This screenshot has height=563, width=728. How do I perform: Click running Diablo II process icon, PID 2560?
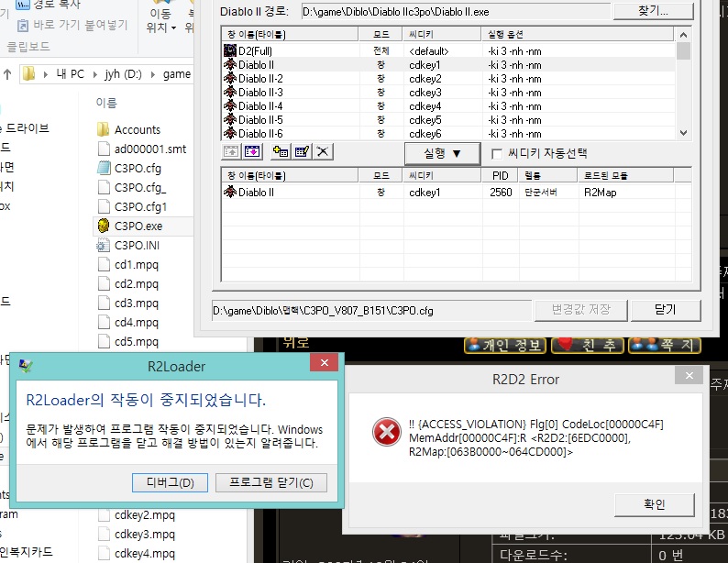tap(230, 192)
